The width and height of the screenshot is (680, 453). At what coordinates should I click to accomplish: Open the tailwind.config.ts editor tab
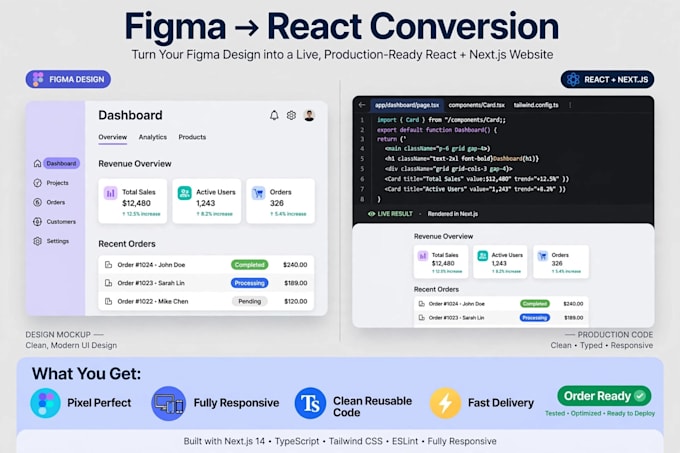536,105
